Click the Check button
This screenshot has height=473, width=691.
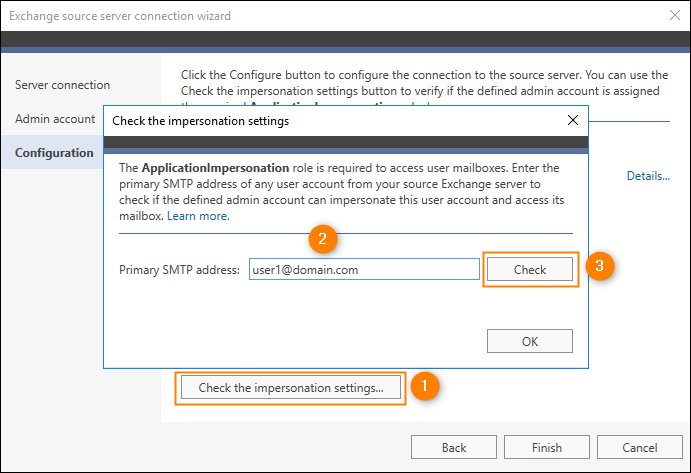530,269
